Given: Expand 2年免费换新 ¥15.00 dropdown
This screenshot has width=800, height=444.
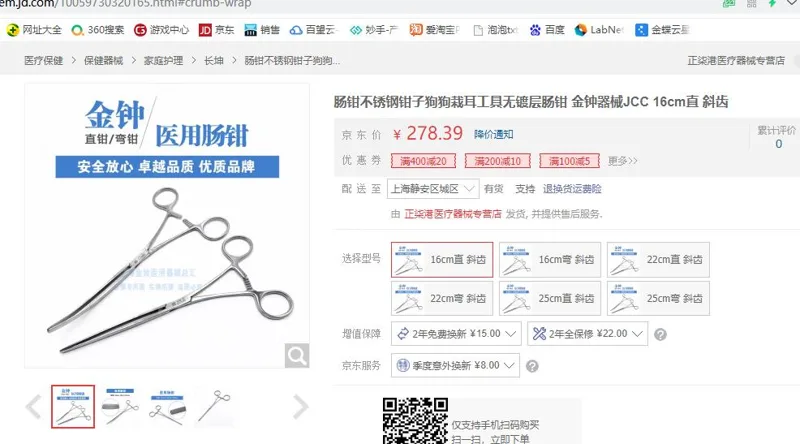Looking at the screenshot, I should click(x=456, y=334).
